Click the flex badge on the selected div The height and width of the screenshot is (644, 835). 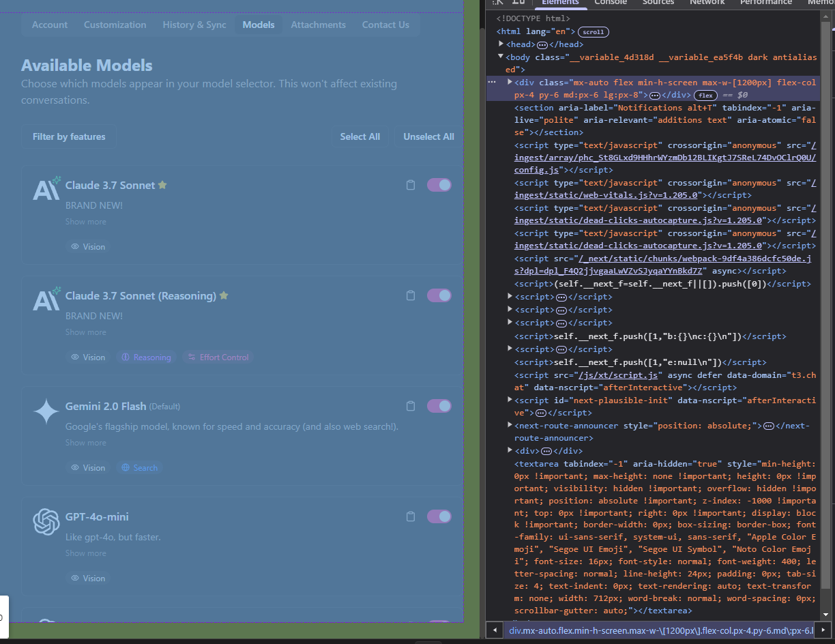[x=705, y=96]
